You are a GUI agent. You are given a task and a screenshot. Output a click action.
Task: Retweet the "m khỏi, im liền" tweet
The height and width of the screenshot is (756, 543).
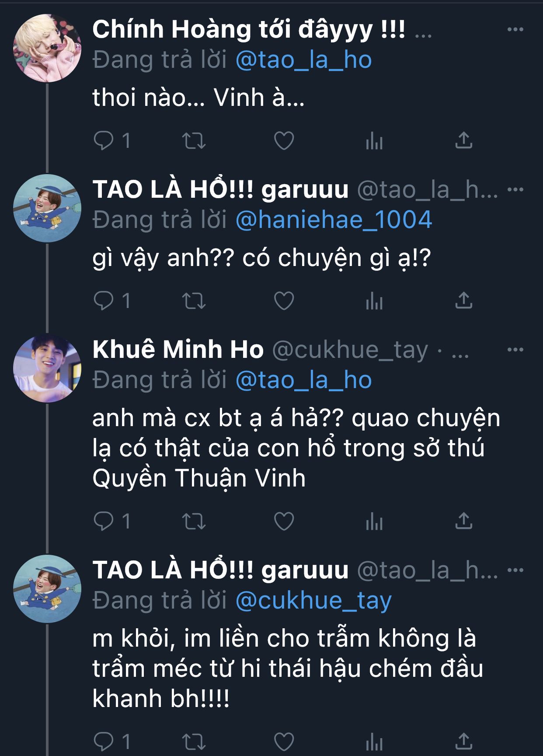pyautogui.click(x=194, y=742)
